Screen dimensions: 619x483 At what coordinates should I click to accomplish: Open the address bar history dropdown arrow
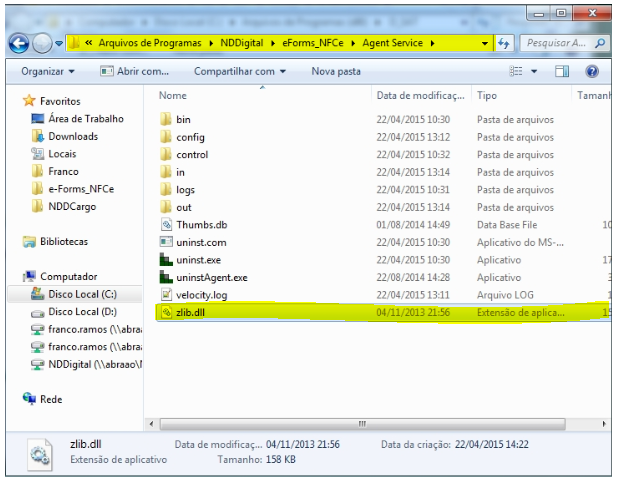(486, 44)
